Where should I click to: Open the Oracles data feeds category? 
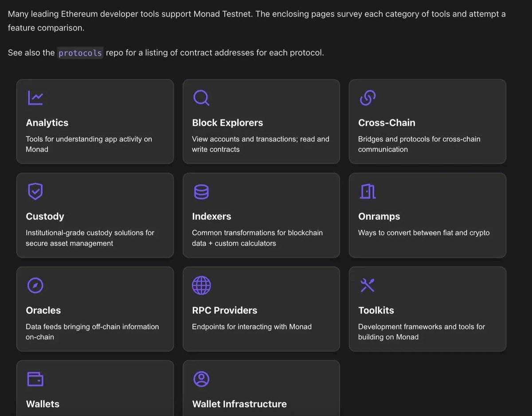click(x=95, y=309)
